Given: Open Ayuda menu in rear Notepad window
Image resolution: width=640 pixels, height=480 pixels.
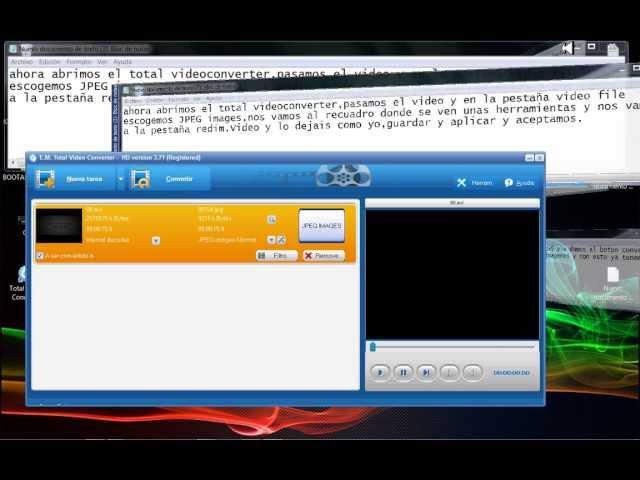Looking at the screenshot, I should (122, 62).
